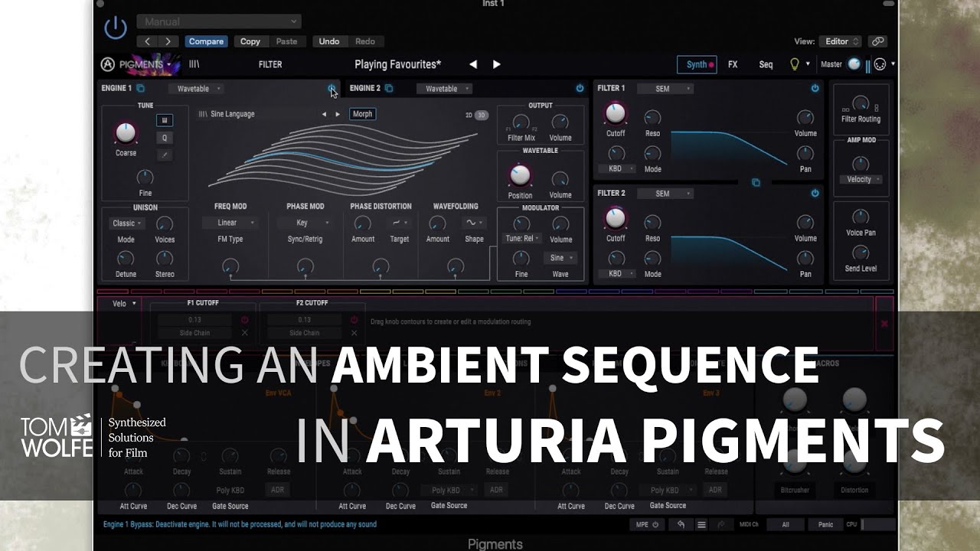Image resolution: width=980 pixels, height=551 pixels.
Task: Open Filter 1 SEM type dropdown
Action: 665,89
